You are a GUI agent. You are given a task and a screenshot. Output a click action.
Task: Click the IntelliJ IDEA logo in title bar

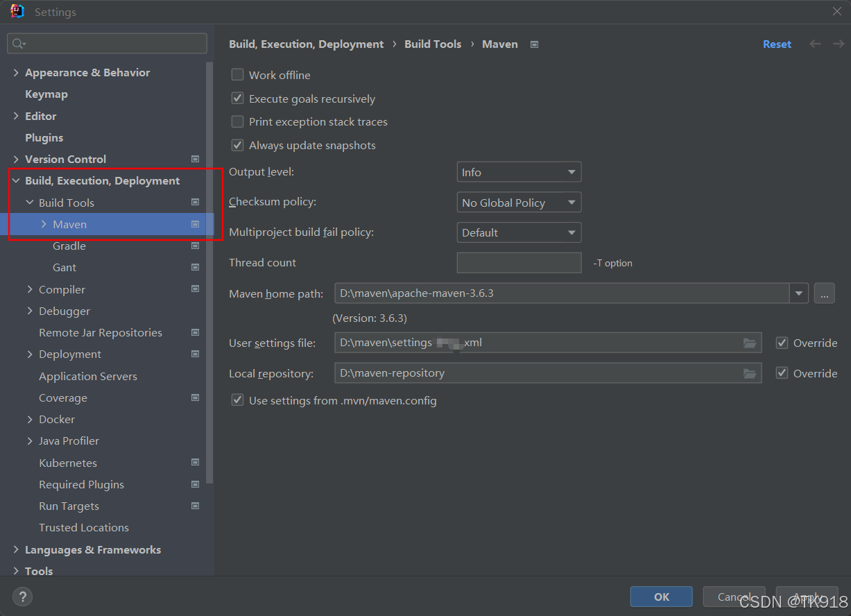coord(17,11)
